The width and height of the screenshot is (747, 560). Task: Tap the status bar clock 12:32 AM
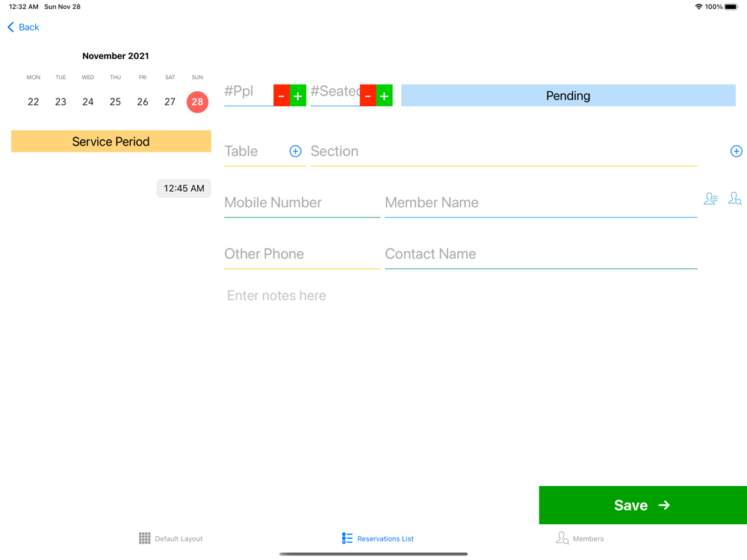pyautogui.click(x=24, y=7)
